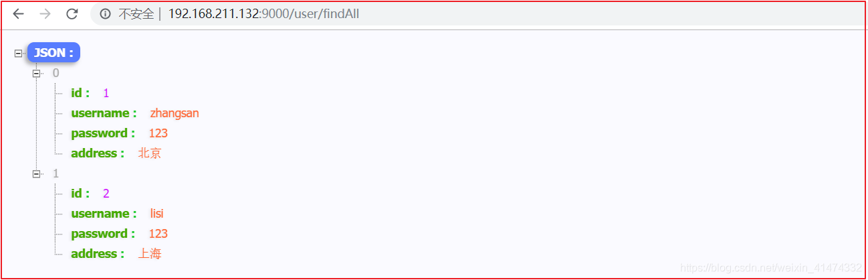
Task: Click the 不安全 security warning text
Action: [x=136, y=13]
